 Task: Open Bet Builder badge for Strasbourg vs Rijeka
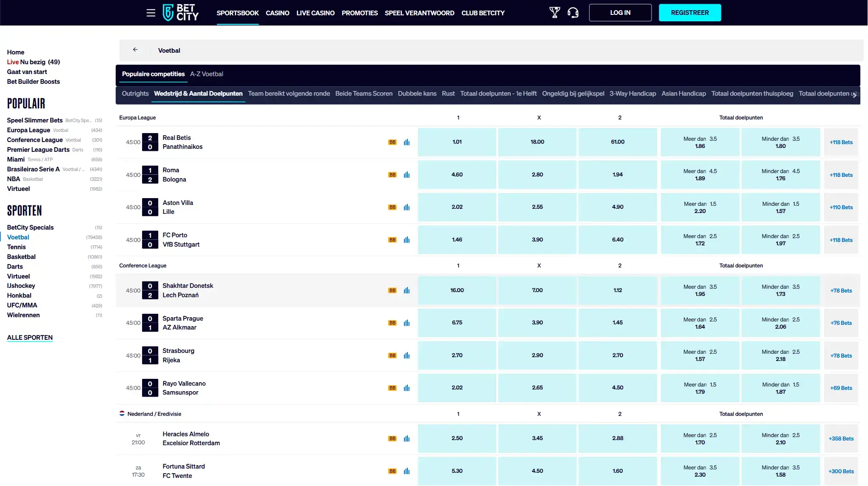(392, 355)
